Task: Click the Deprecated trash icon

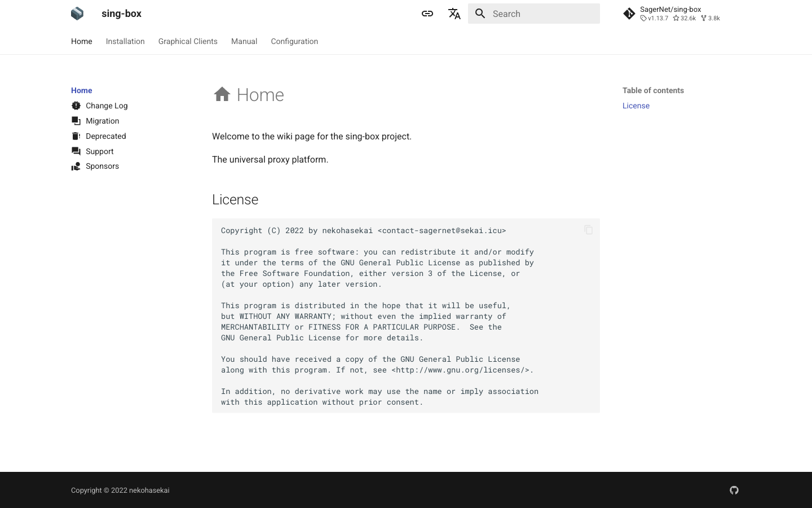Action: pyautogui.click(x=76, y=136)
